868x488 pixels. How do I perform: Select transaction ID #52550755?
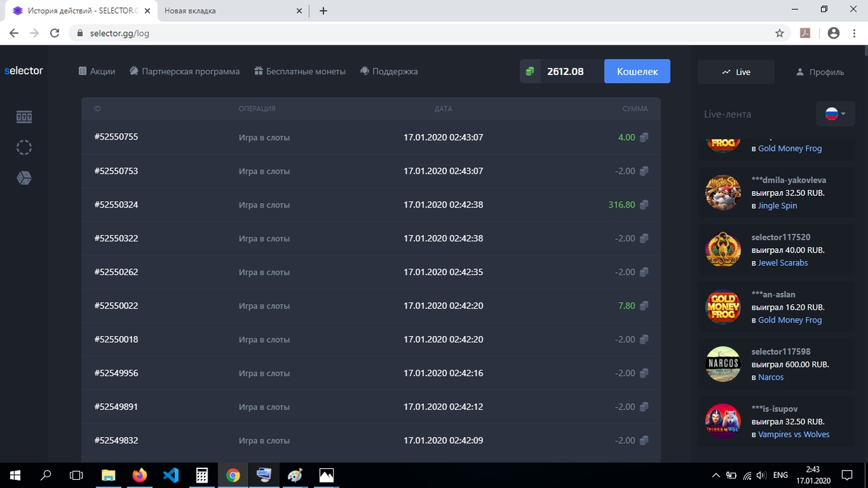click(x=116, y=137)
